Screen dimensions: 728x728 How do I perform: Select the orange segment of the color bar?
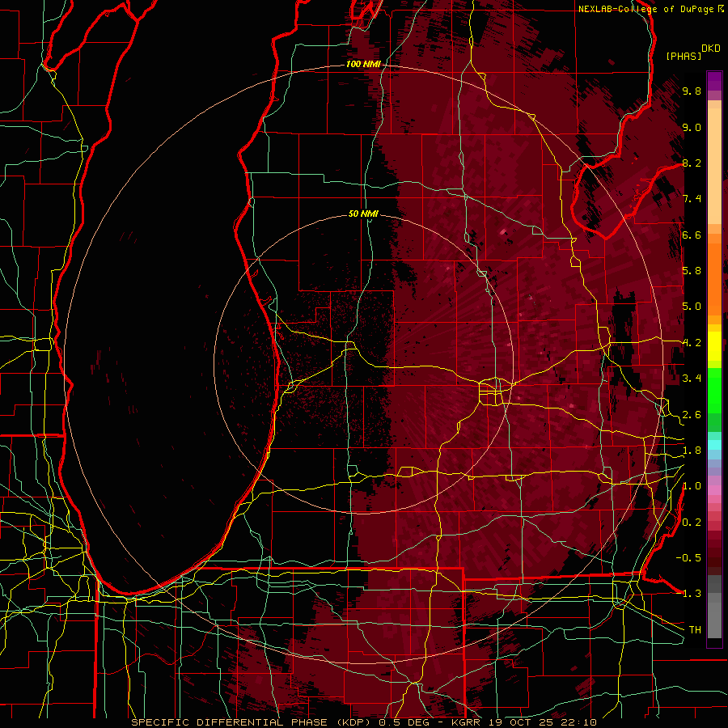tap(714, 278)
